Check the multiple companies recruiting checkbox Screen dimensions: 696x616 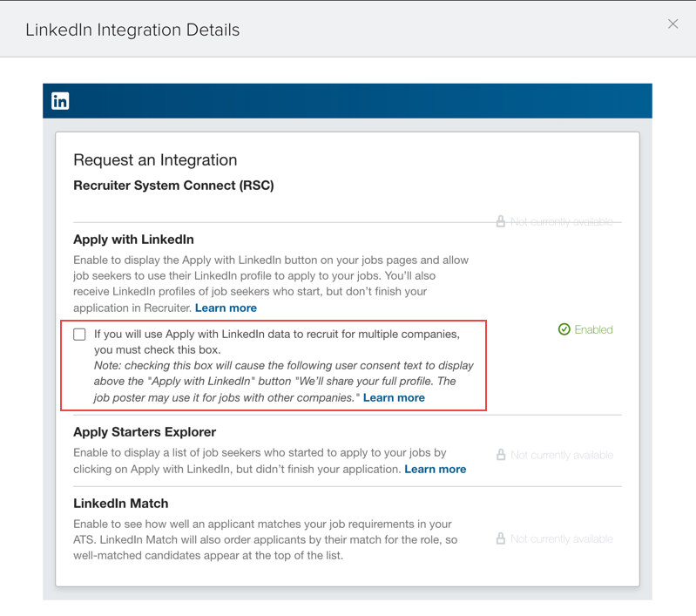tap(80, 335)
